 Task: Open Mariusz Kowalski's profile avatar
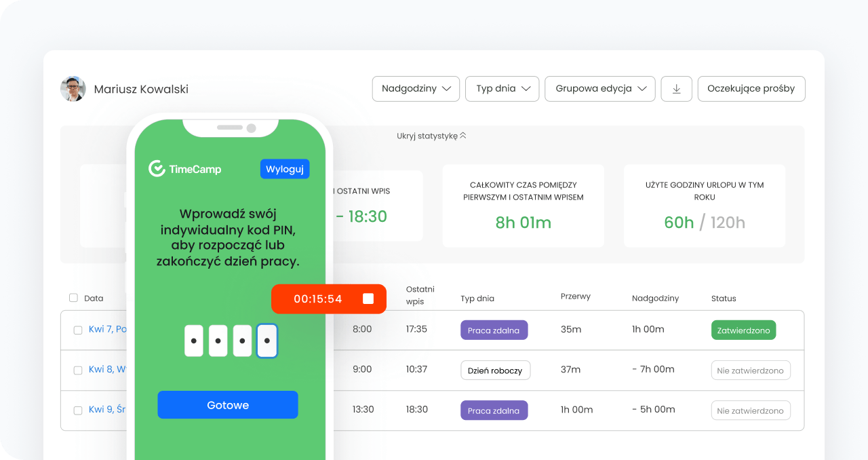click(x=73, y=89)
